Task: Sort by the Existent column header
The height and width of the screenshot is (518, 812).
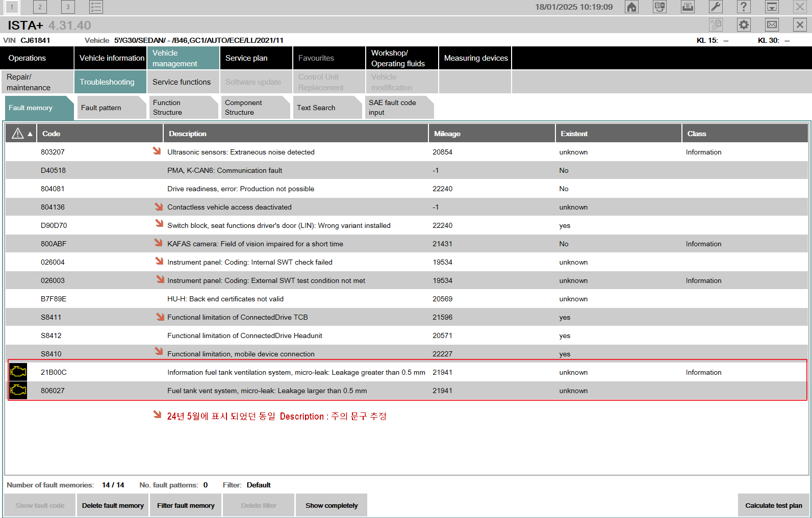Action: [x=619, y=134]
